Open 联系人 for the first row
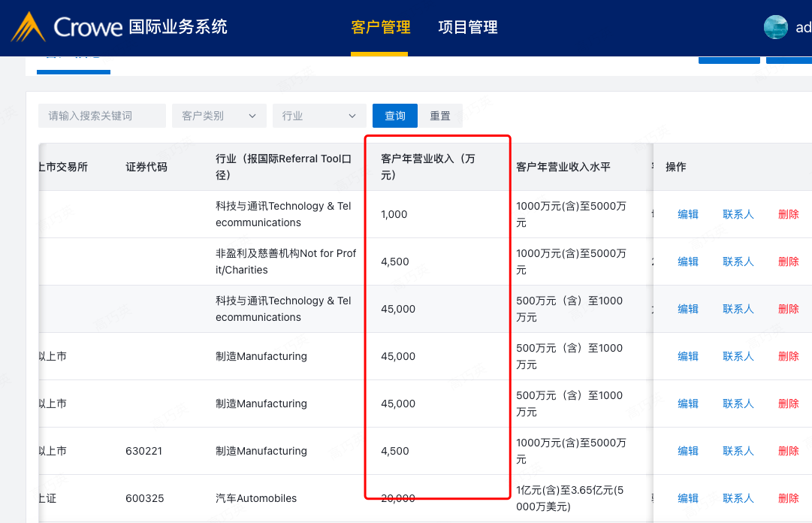The height and width of the screenshot is (523, 812). click(738, 214)
